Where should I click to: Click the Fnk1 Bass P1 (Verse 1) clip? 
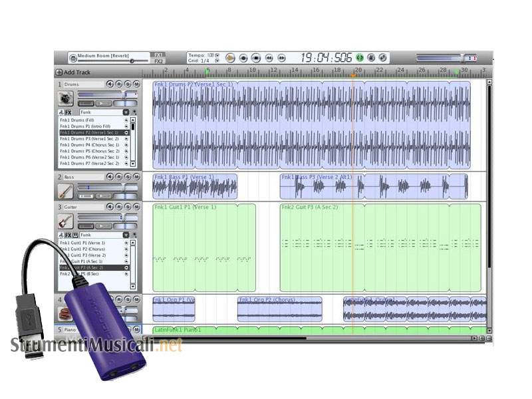pyautogui.click(x=194, y=188)
